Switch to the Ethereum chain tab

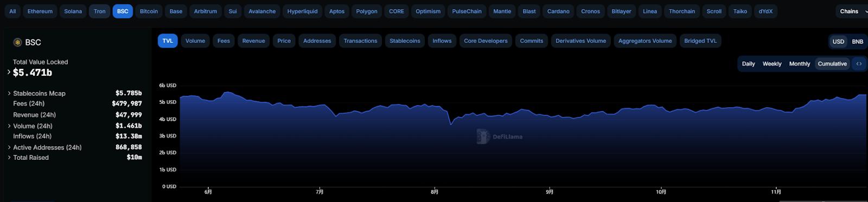(x=40, y=11)
